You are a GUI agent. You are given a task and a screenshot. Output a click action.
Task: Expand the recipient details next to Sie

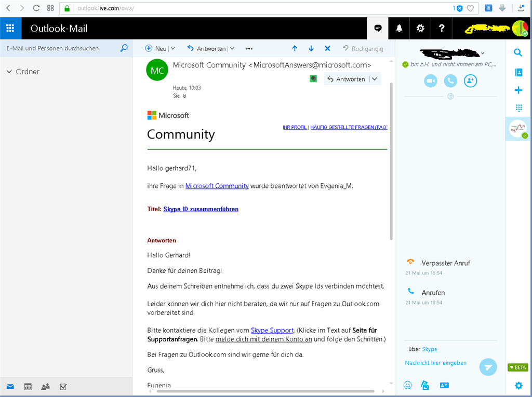[184, 96]
